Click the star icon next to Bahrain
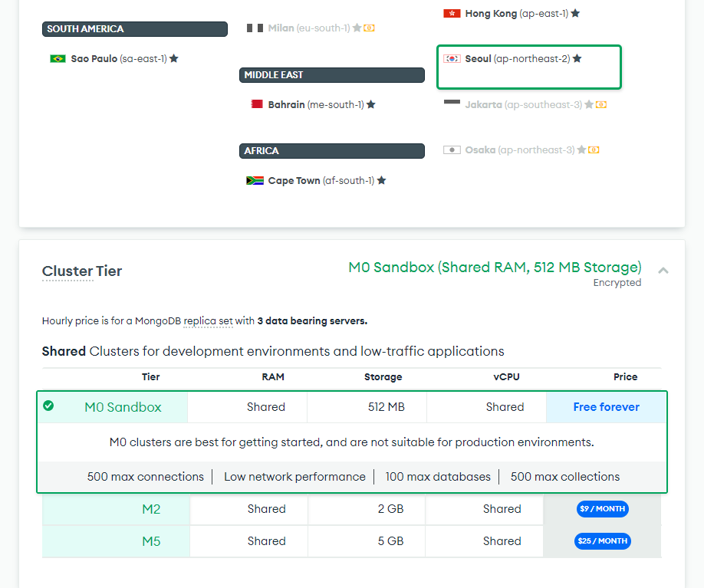 pyautogui.click(x=371, y=104)
